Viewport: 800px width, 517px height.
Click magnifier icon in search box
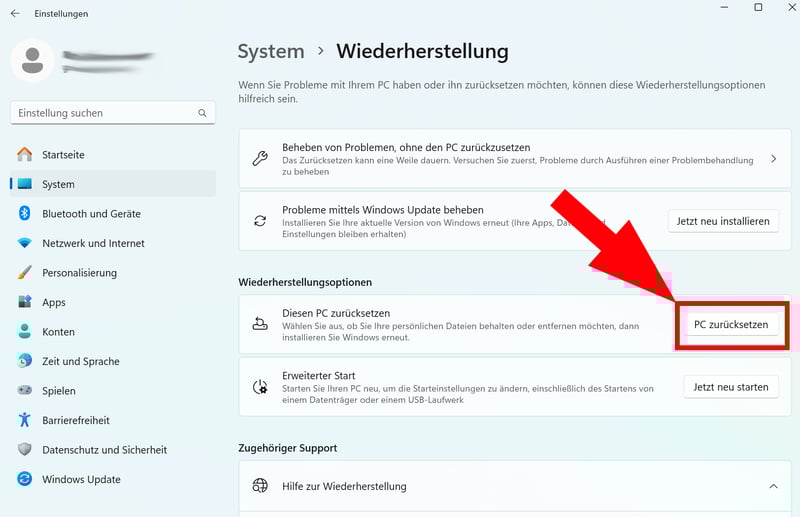pos(203,113)
